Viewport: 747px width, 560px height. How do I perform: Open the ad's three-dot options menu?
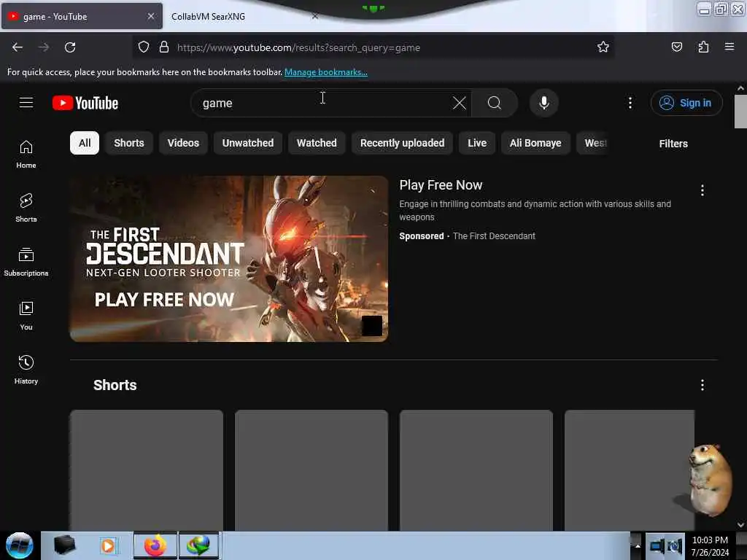pos(703,190)
